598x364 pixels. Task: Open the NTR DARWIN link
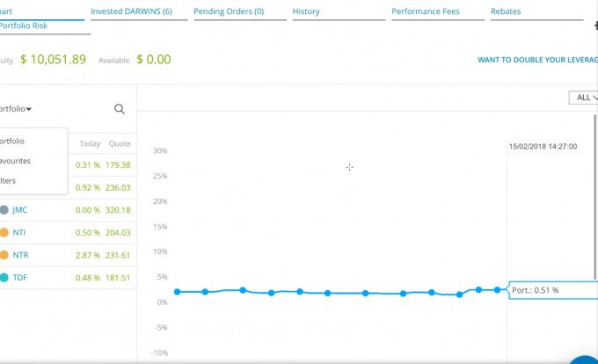tap(20, 255)
